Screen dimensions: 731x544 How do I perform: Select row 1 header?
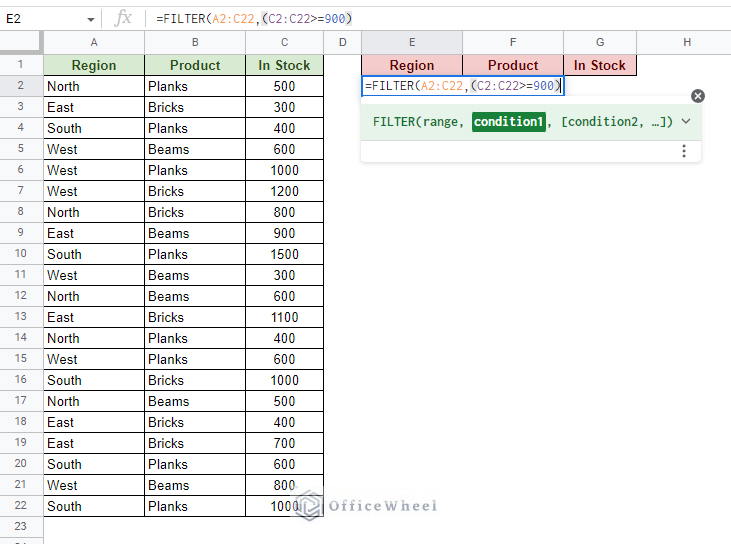tap(21, 64)
